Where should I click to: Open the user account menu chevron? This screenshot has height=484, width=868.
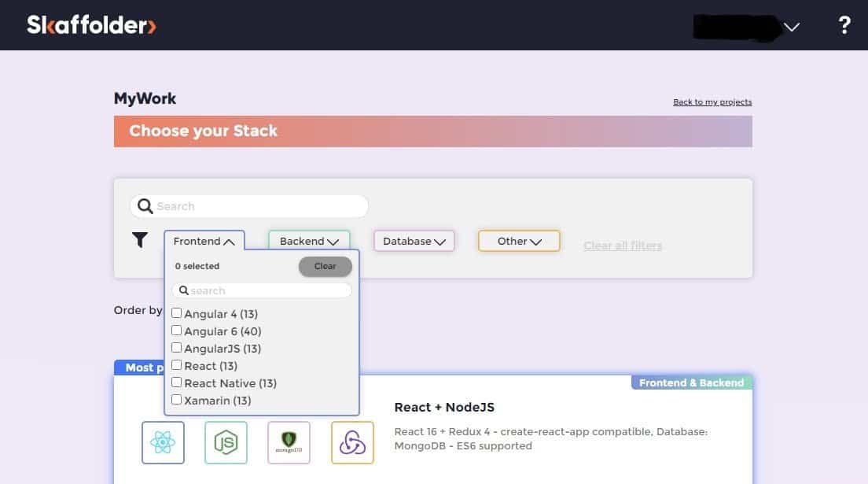tap(792, 27)
